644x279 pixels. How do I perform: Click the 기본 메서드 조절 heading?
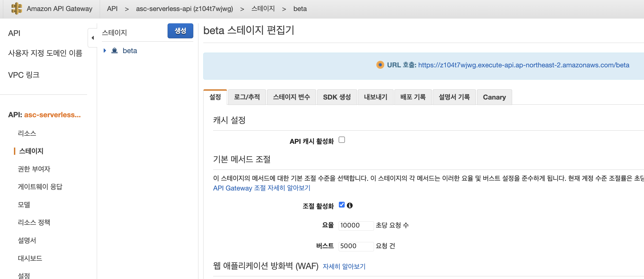(242, 159)
